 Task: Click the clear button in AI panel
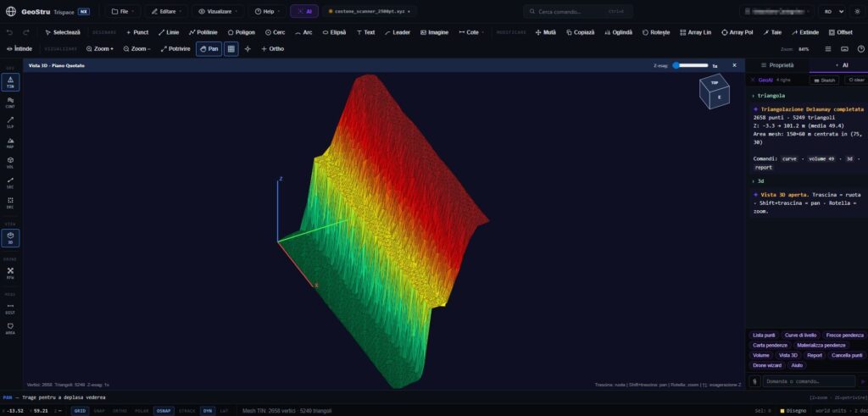tap(856, 80)
